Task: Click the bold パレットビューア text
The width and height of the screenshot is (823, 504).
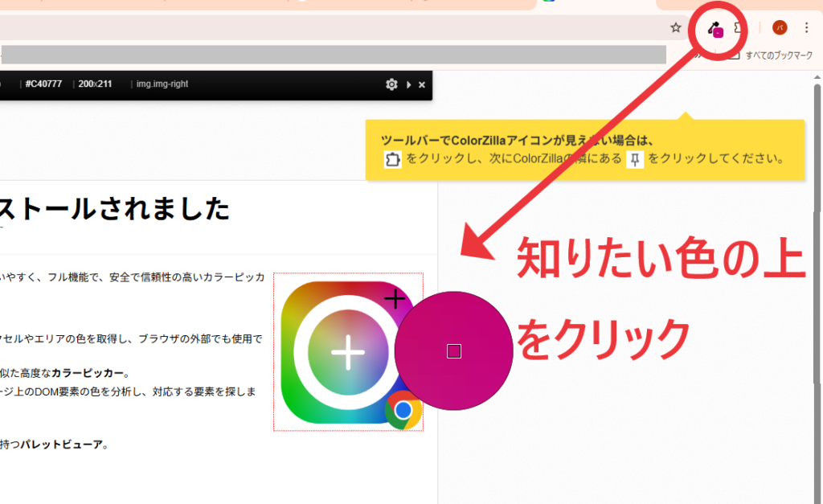Action: pos(61,445)
